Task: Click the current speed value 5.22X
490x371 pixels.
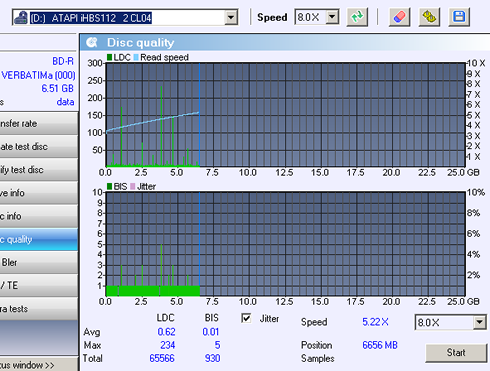Action: pos(375,322)
